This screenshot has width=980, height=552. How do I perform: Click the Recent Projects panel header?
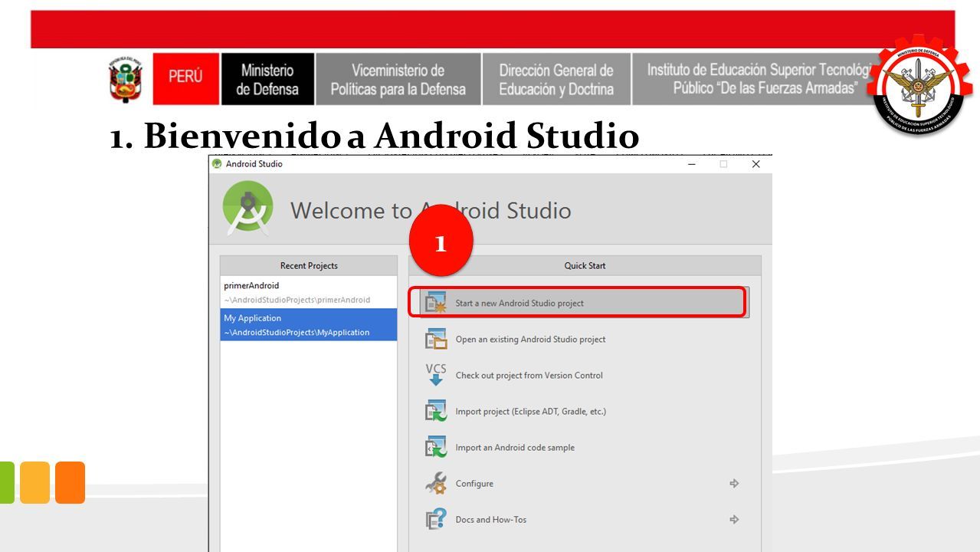tap(309, 266)
